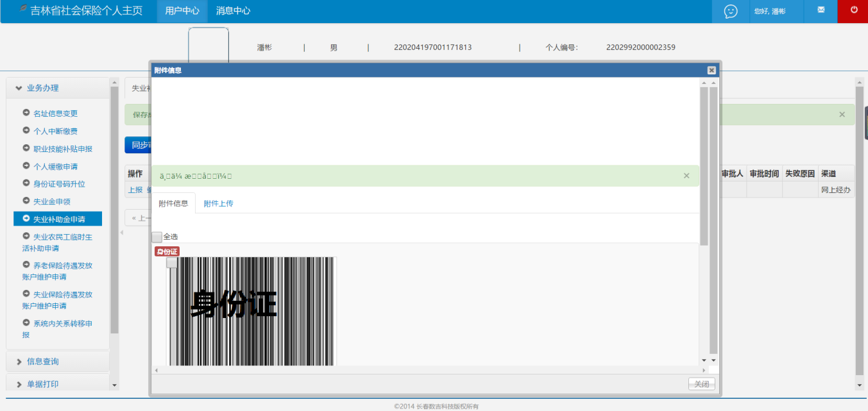
Task: Click the arrow icon beside 个人缓缴申请
Action: [26, 165]
